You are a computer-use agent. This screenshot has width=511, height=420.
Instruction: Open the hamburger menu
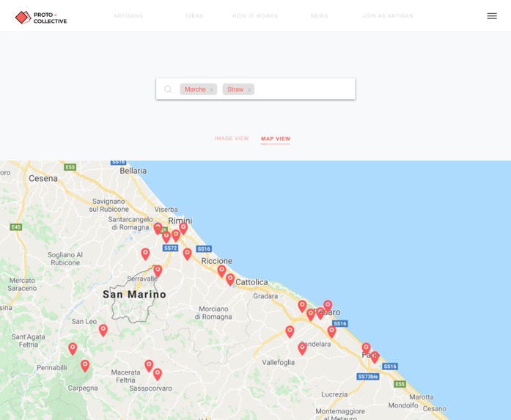(x=492, y=16)
